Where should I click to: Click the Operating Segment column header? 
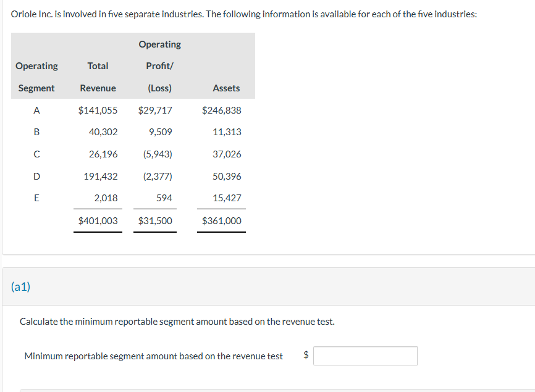point(36,77)
